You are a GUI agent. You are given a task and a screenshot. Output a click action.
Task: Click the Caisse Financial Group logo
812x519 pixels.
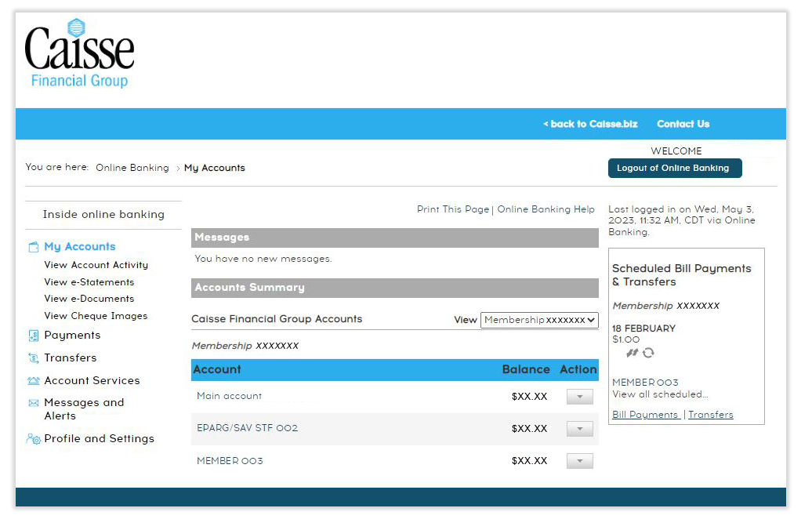click(x=79, y=53)
